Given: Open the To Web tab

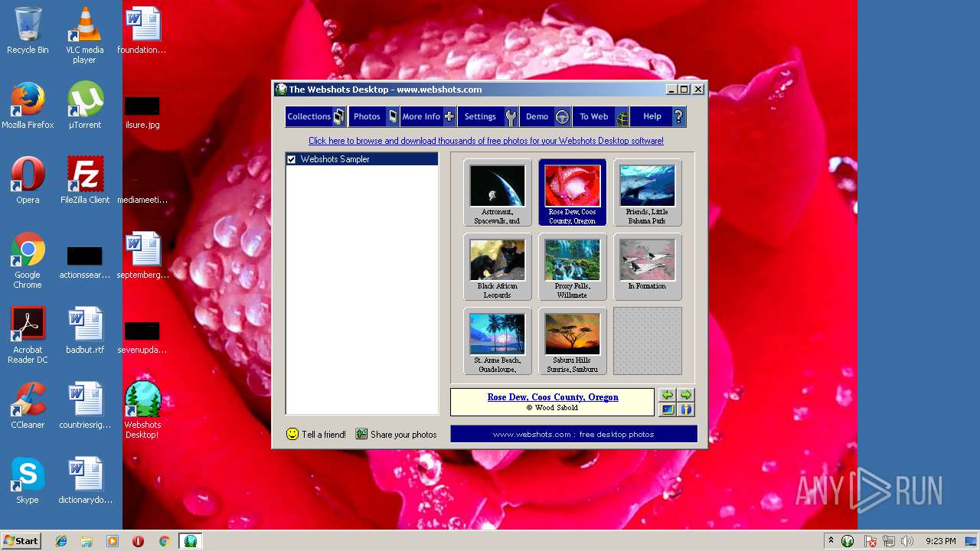Looking at the screenshot, I should tap(601, 116).
